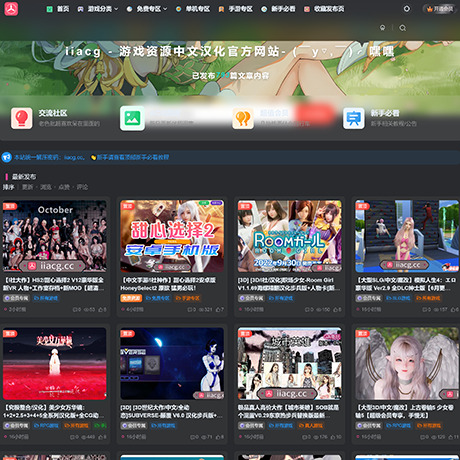Click 会员专属 tag on Room Girl post
The width and height of the screenshot is (460, 460).
click(x=251, y=298)
